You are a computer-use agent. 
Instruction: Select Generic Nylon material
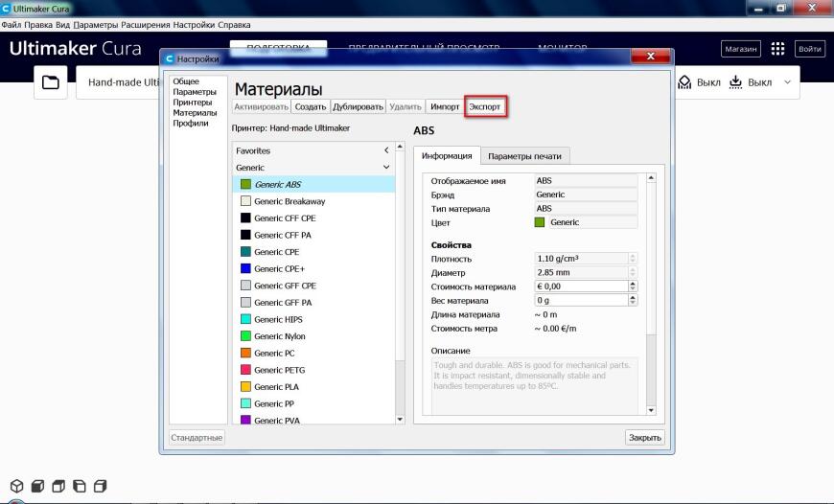click(313, 336)
